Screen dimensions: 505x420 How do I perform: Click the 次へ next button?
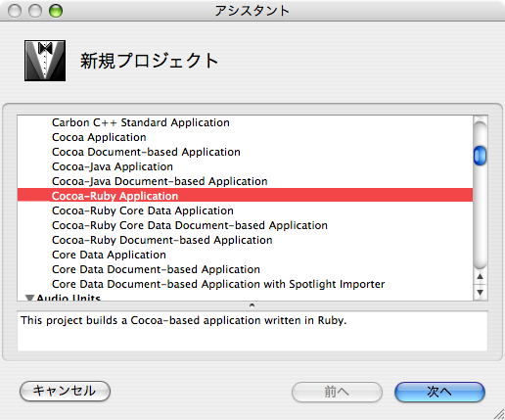point(439,392)
